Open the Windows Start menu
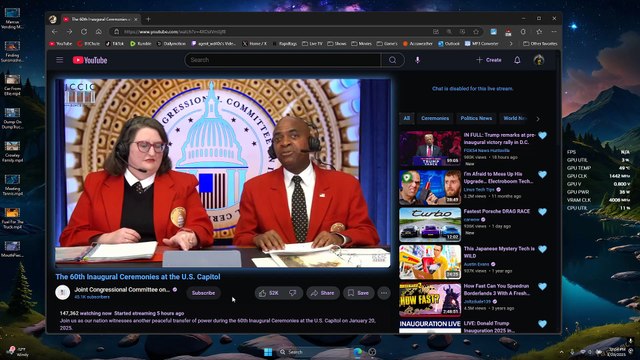The height and width of the screenshot is (360, 640). tap(268, 352)
